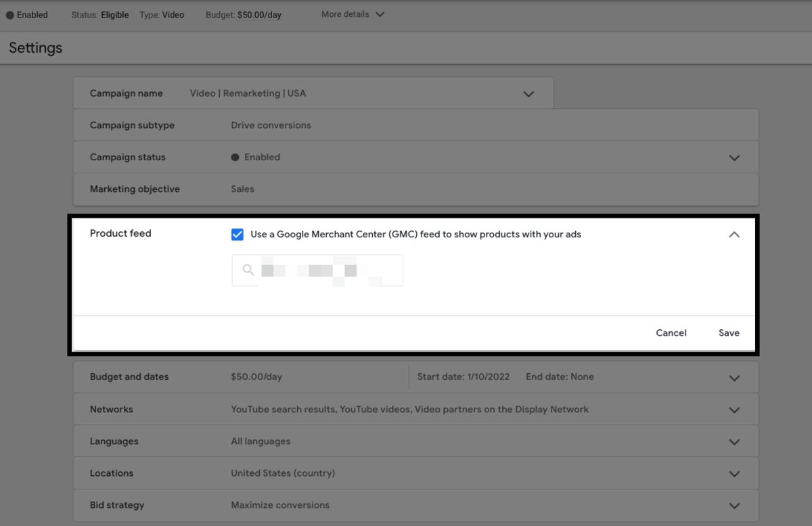Click the Cancel button
812x526 pixels.
coord(671,333)
